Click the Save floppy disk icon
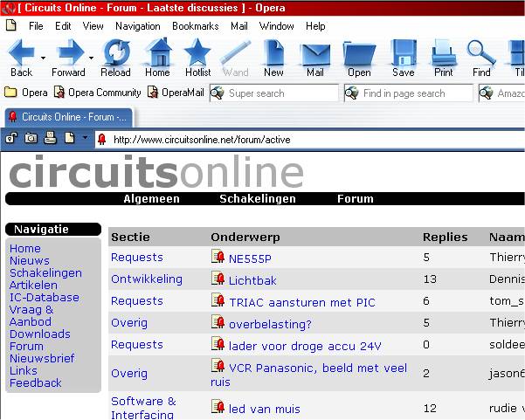This screenshot has width=525, height=420. coord(403,55)
